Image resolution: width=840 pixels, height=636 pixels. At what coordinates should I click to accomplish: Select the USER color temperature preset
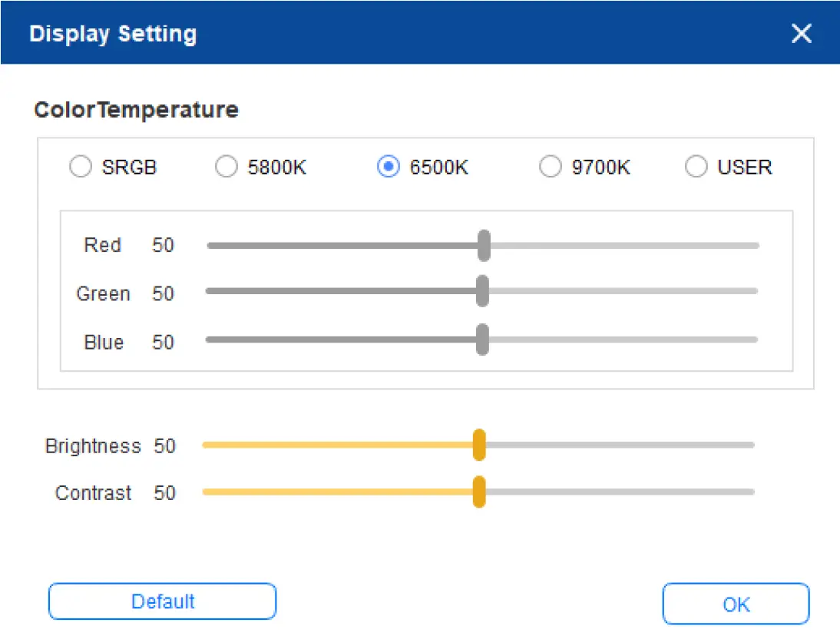pos(696,166)
